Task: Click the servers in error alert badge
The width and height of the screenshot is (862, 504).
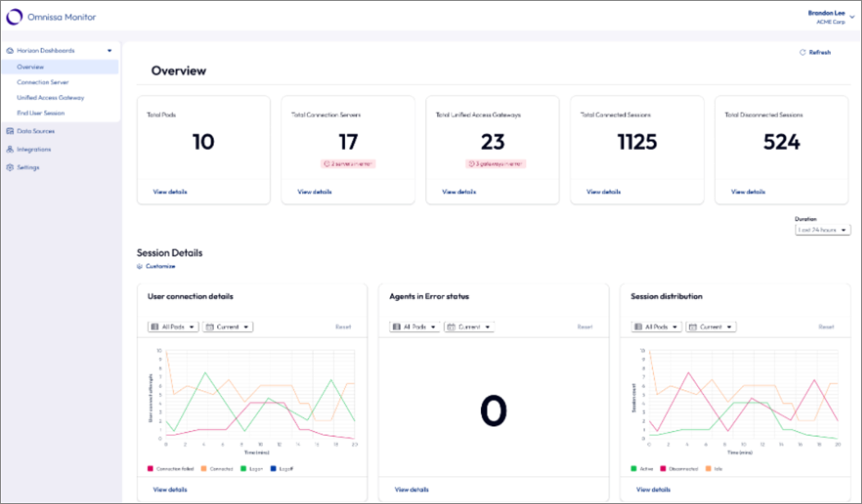Action: pos(348,164)
